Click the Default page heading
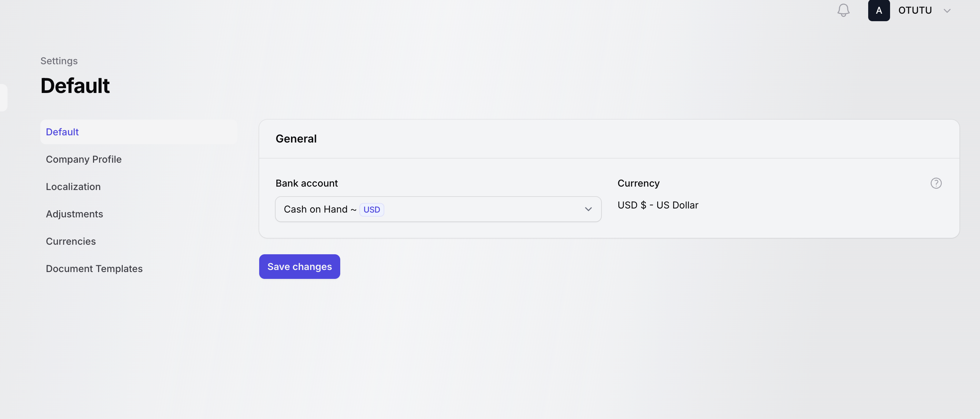This screenshot has width=980, height=419. click(x=75, y=85)
